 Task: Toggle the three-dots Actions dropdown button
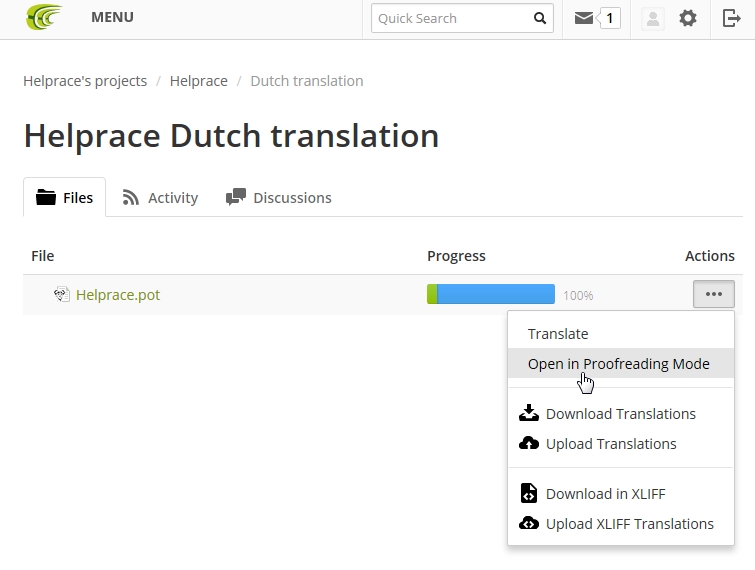pyautogui.click(x=713, y=294)
